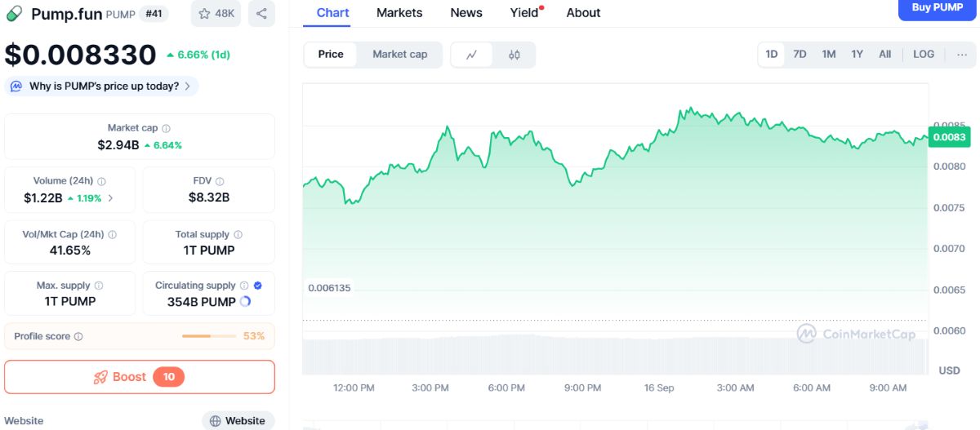Set chart range to 7D
The image size is (980, 430).
point(800,54)
